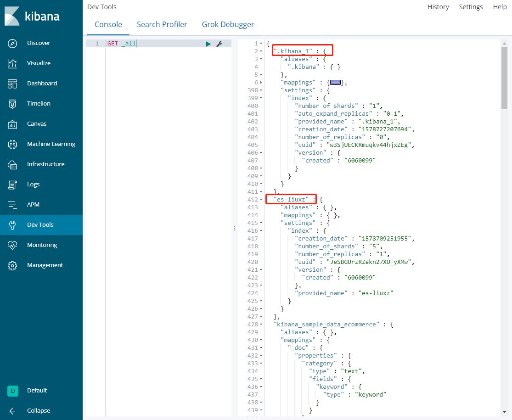Open Dashboard via its grid icon
Viewport: 512px width, 420px height.
12,84
